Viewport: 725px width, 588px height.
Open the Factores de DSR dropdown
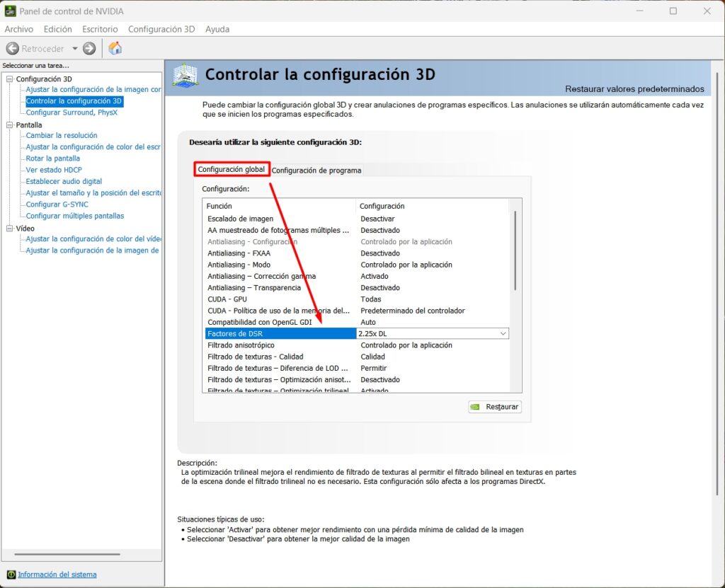(x=503, y=333)
